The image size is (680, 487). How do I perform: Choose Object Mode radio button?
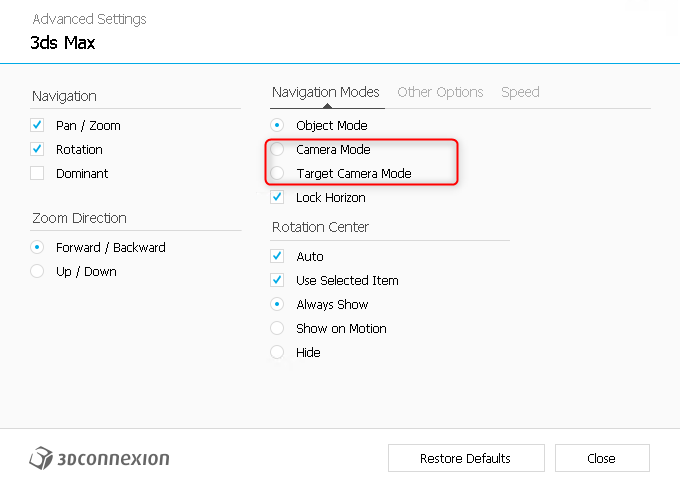277,125
